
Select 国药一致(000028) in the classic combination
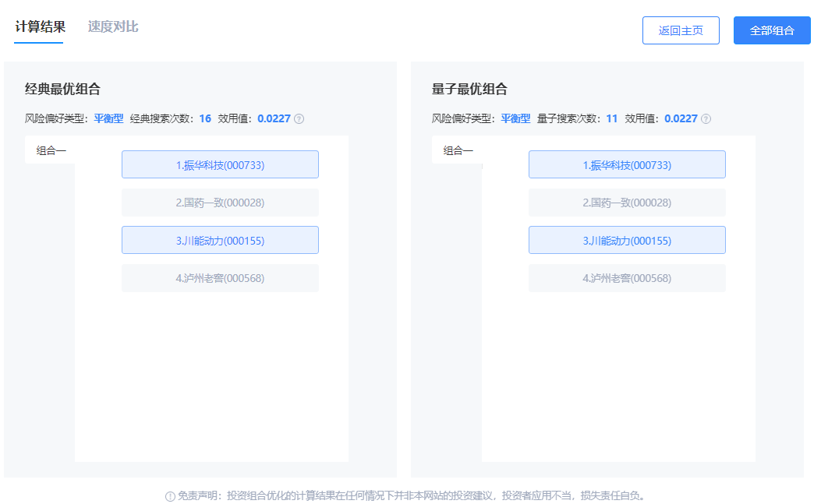(220, 202)
